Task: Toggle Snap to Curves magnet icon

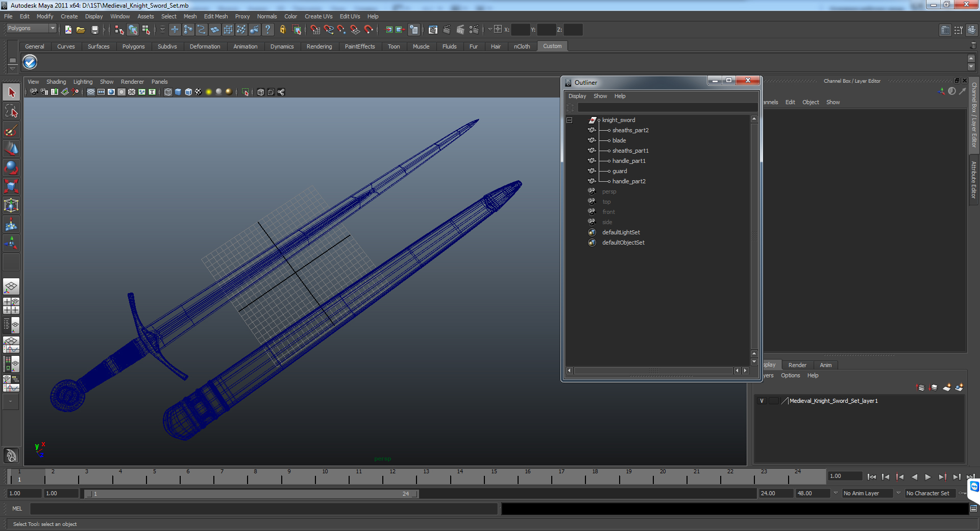Action: click(x=328, y=30)
